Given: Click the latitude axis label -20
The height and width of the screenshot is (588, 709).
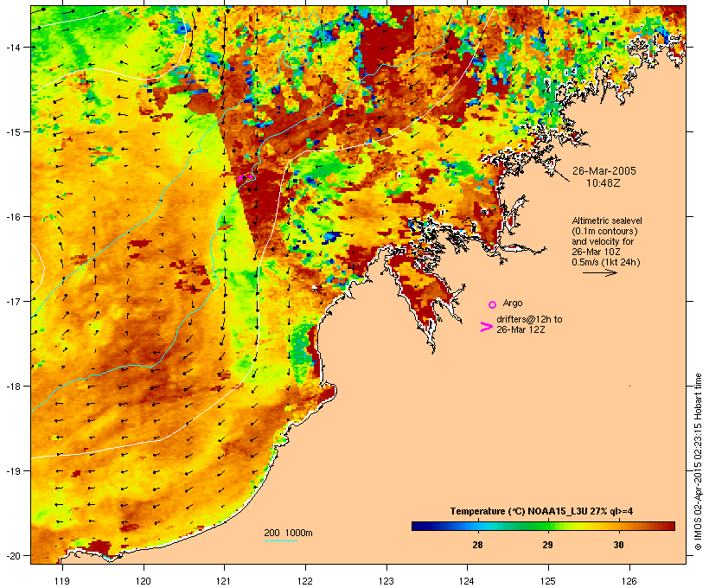Looking at the screenshot, I should tap(13, 555).
